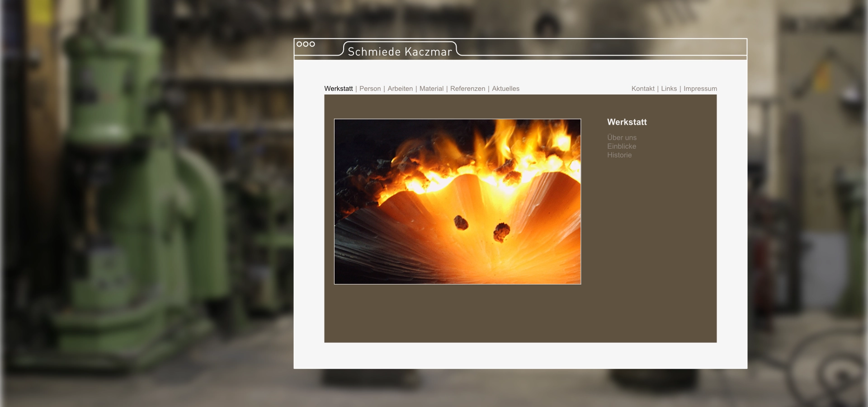Open the Historie subpage
This screenshot has width=868, height=407.
click(619, 155)
